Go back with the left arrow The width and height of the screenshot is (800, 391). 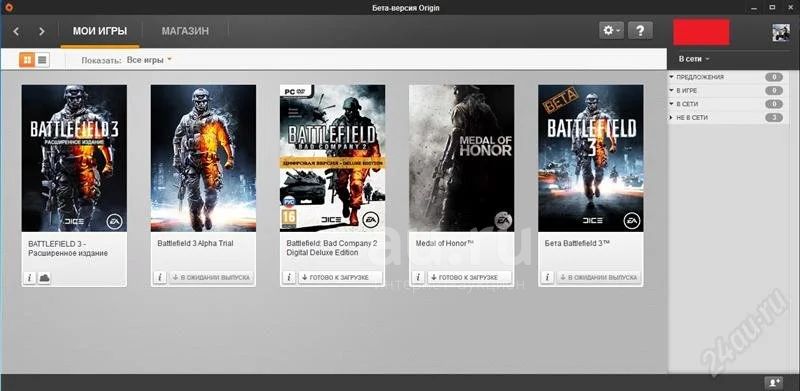(x=16, y=31)
